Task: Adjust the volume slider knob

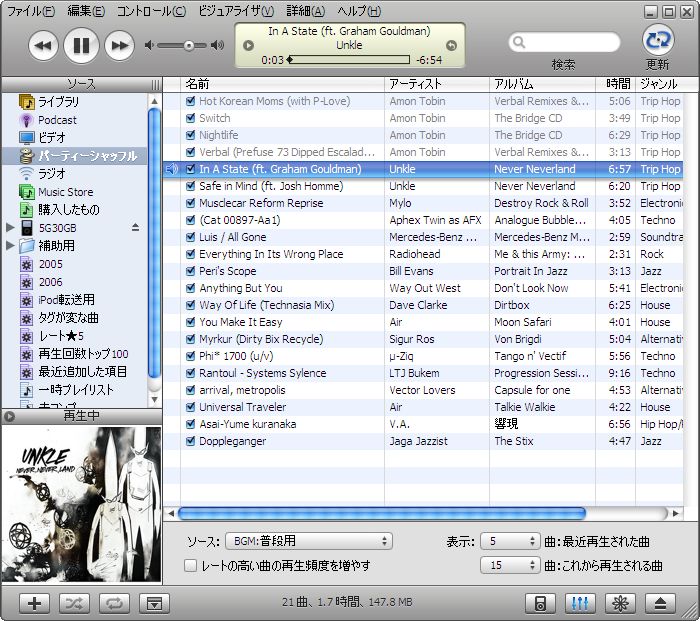Action: click(x=189, y=45)
